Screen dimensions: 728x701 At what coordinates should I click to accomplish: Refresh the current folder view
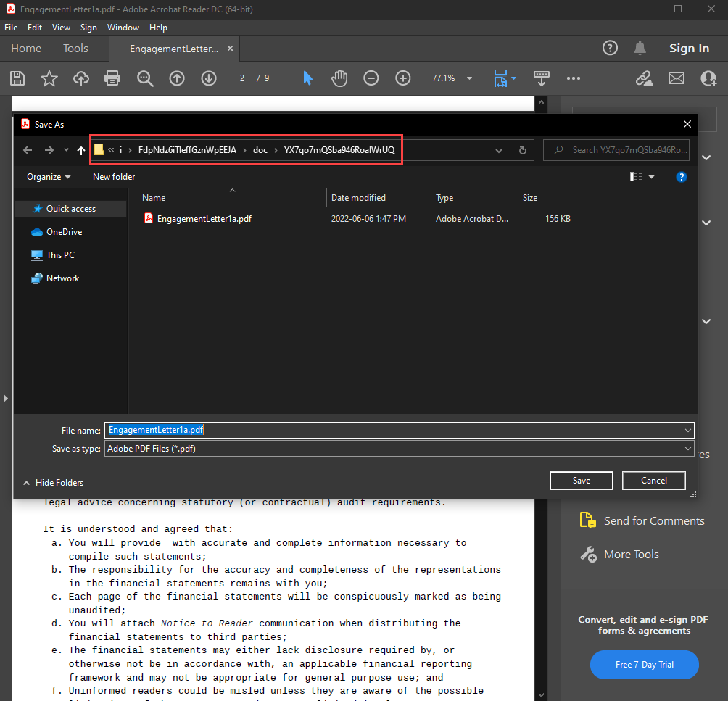pos(522,150)
